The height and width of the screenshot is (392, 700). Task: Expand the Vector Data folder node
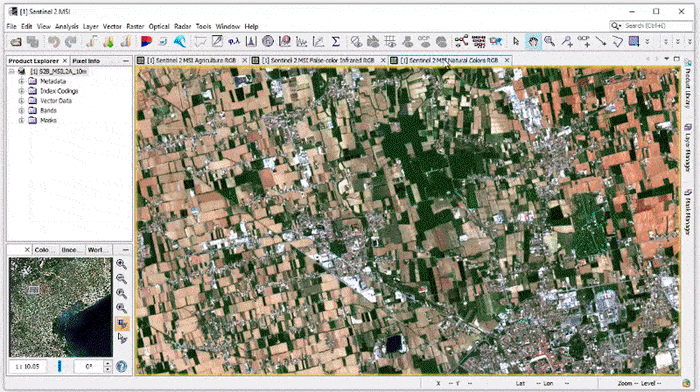21,101
